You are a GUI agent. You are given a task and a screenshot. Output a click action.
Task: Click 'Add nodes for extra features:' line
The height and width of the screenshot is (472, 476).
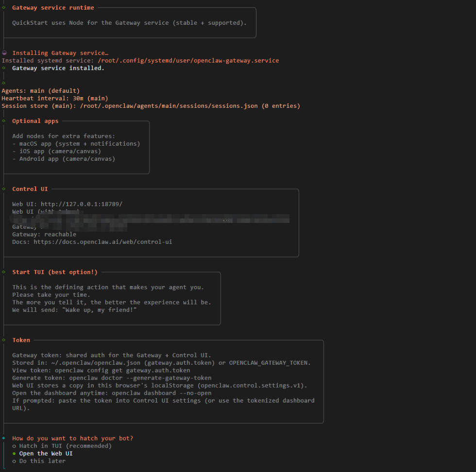(64, 136)
